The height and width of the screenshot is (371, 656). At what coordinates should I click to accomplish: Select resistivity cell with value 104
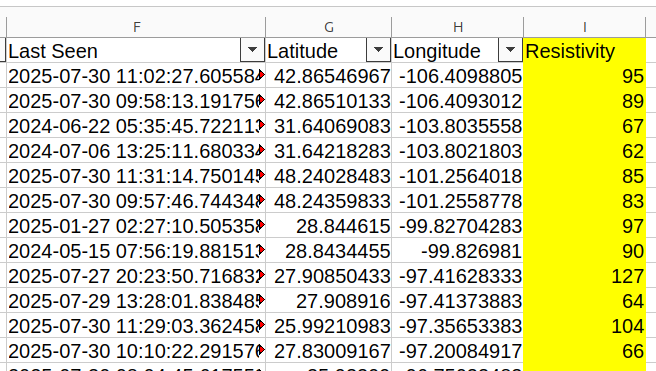(x=584, y=326)
